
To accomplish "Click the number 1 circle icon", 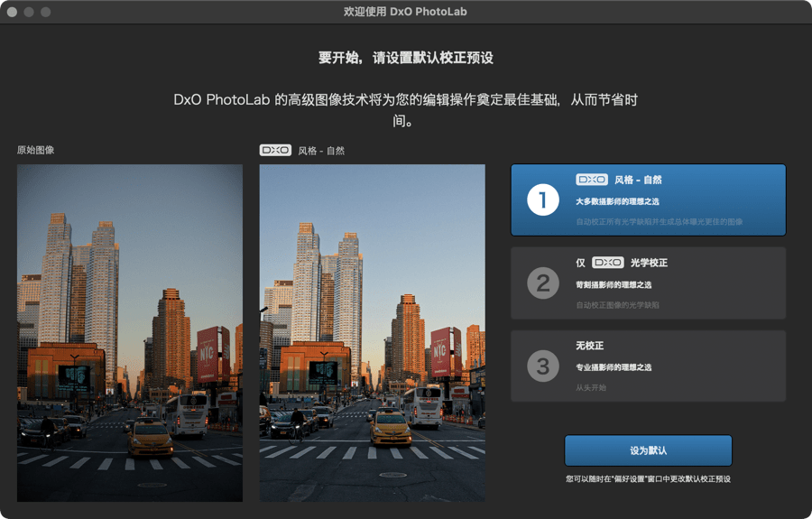I will coord(543,200).
